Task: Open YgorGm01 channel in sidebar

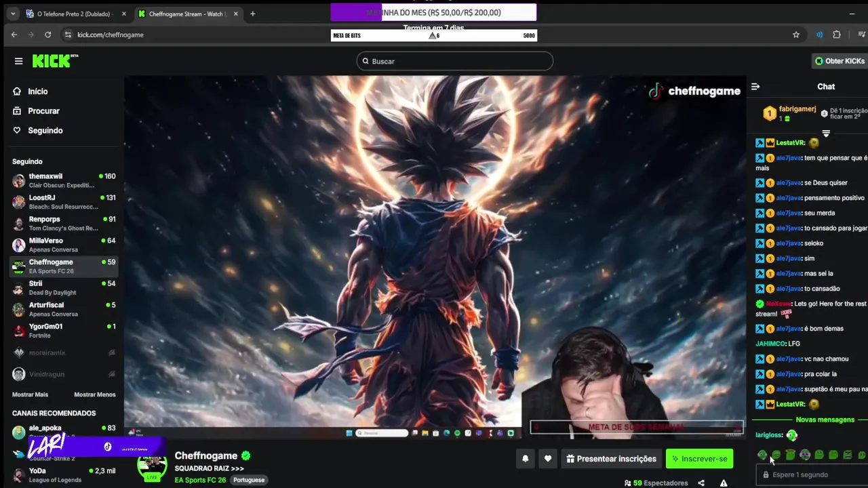Action: click(64, 331)
